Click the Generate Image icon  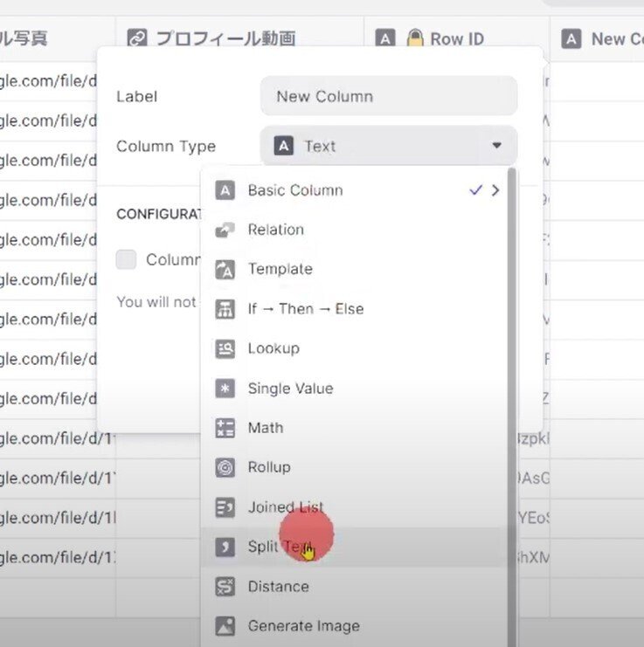click(225, 626)
